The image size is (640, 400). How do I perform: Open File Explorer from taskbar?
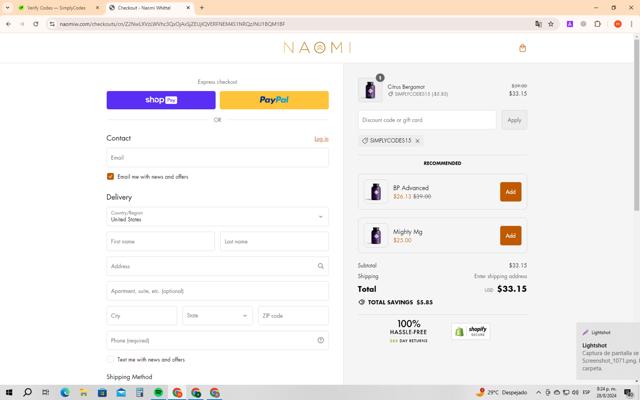(84, 393)
